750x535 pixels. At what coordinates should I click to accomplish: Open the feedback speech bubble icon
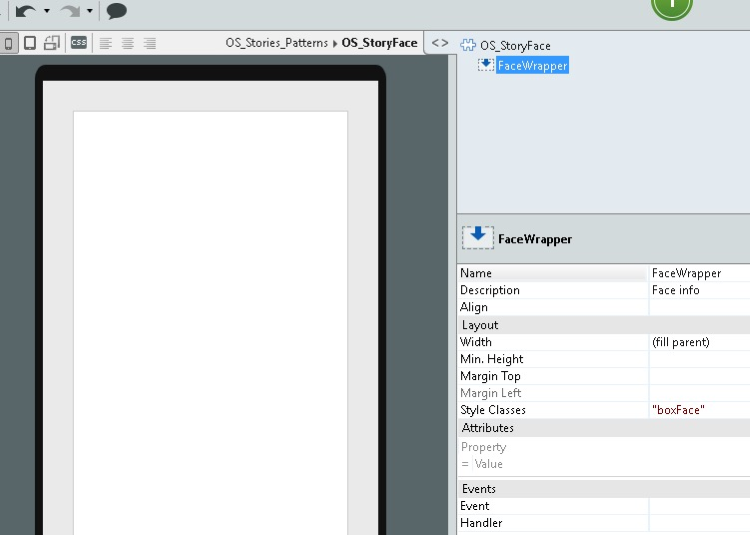116,11
